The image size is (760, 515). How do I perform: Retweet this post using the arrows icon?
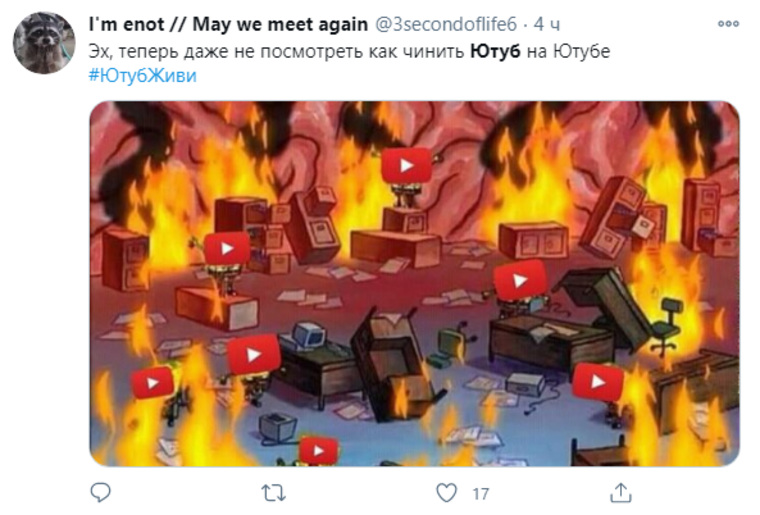273,493
